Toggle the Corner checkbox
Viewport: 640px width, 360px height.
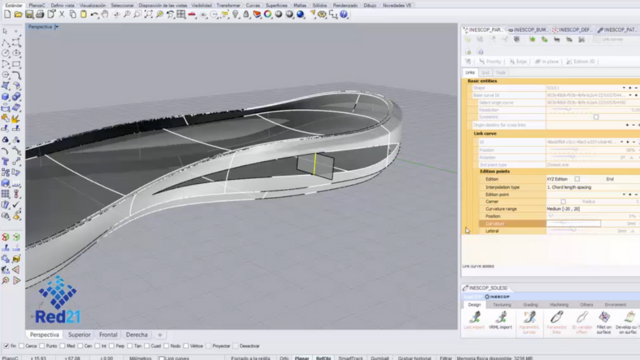563,202
